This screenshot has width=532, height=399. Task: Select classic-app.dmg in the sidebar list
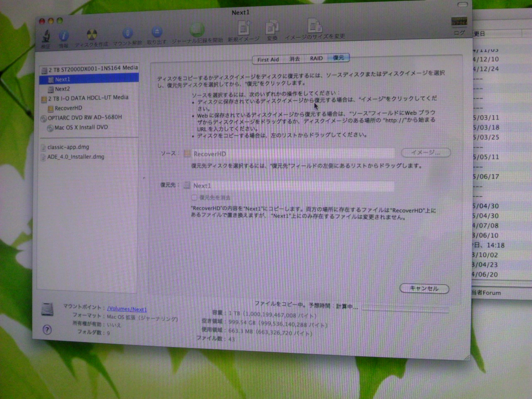point(68,147)
